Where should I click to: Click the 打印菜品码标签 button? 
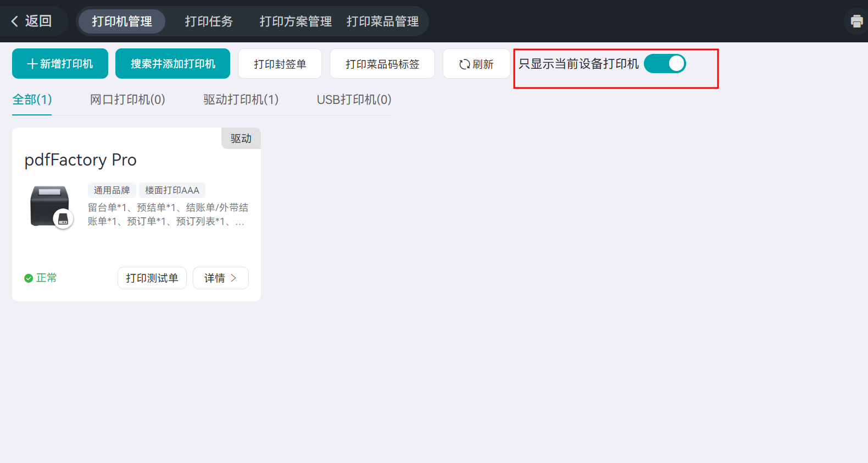(382, 64)
